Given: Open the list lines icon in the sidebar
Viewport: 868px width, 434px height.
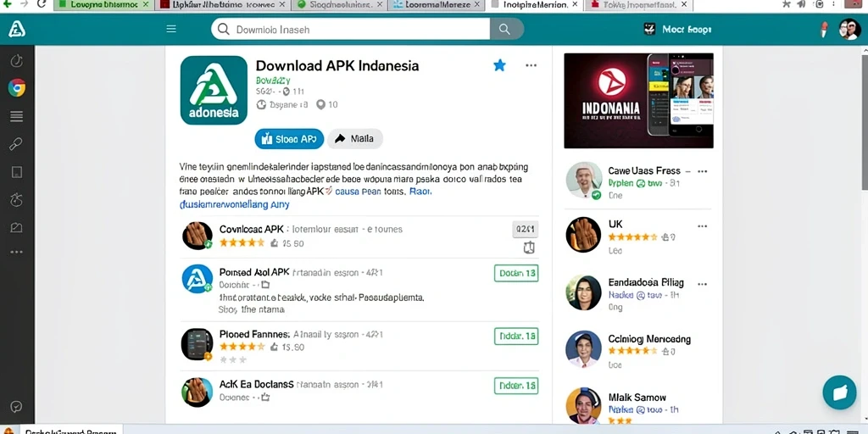Looking at the screenshot, I should point(17,116).
